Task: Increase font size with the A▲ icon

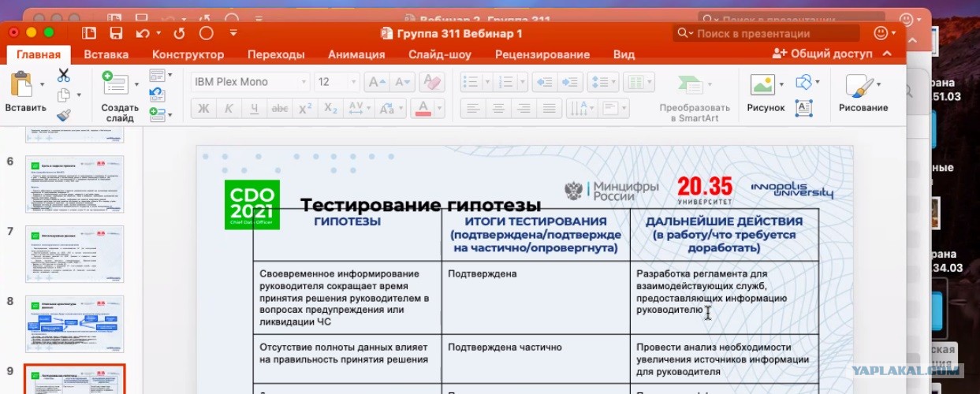Action: click(x=377, y=82)
